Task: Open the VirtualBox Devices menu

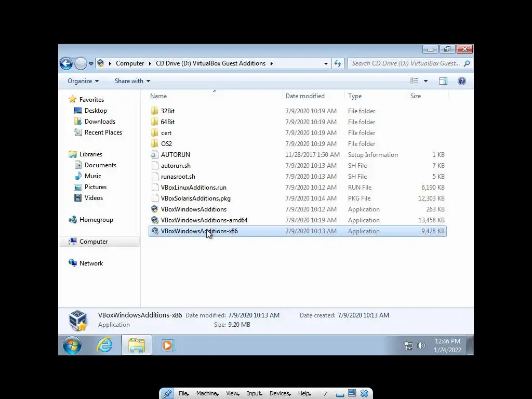Action: (x=280, y=393)
